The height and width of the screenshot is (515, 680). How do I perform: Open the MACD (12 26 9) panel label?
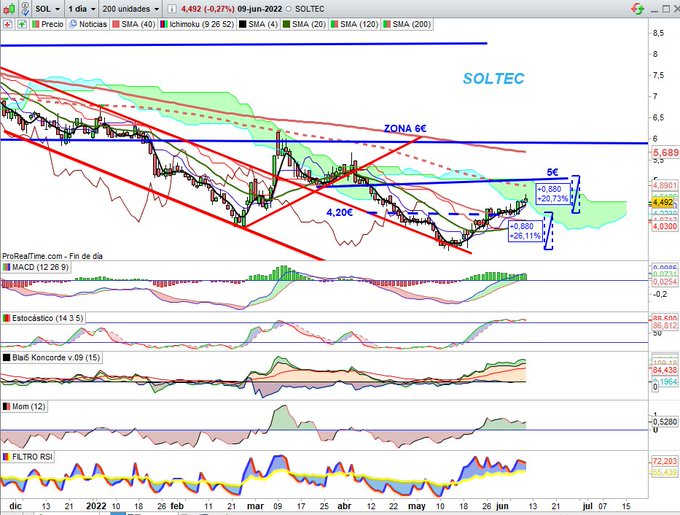(36, 267)
